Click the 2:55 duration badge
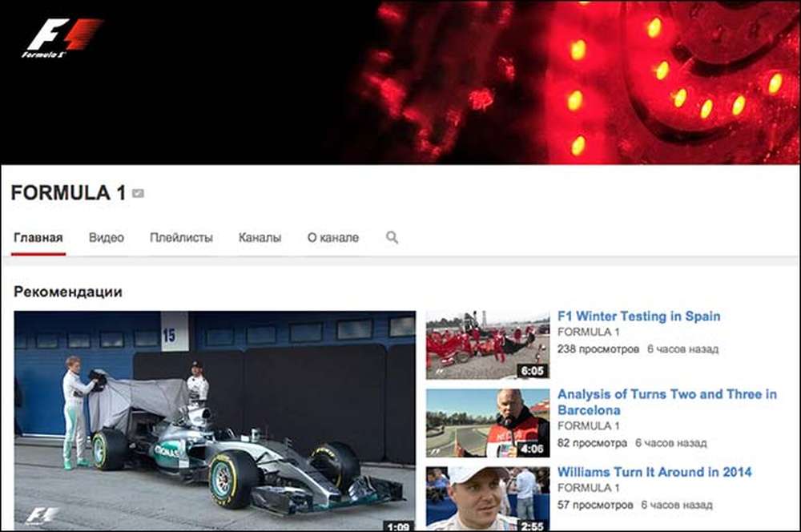 (532, 526)
